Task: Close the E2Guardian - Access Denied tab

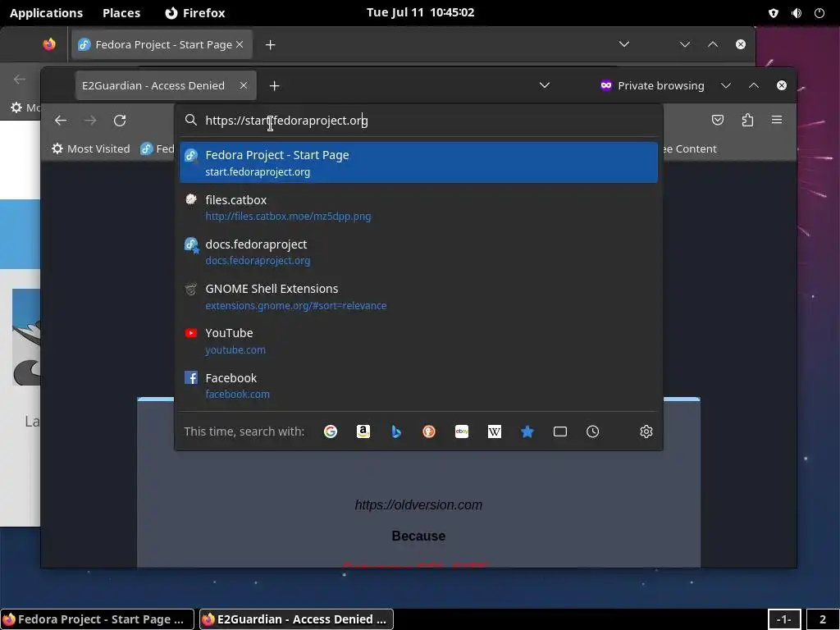Action: (243, 85)
